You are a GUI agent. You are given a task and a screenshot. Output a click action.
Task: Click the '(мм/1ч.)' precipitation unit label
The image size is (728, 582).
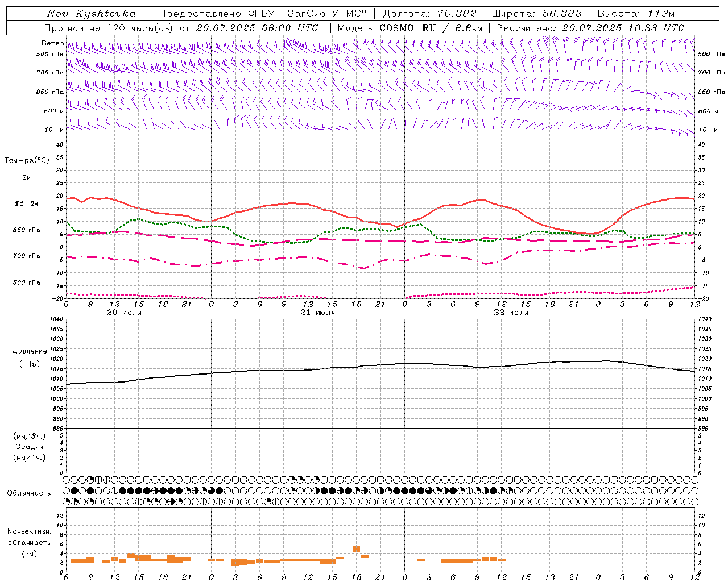(30, 457)
